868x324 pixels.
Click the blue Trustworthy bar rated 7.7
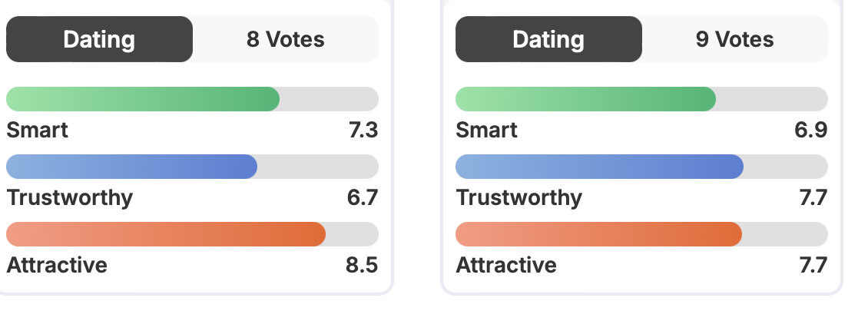[x=599, y=167]
